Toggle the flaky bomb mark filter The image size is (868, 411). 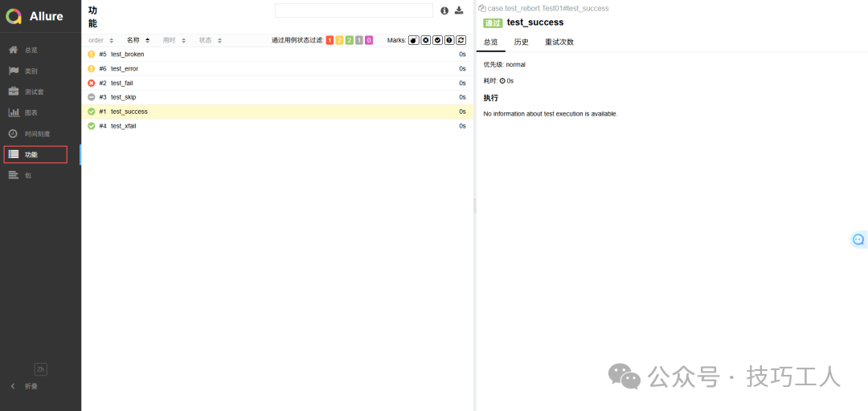coord(413,40)
